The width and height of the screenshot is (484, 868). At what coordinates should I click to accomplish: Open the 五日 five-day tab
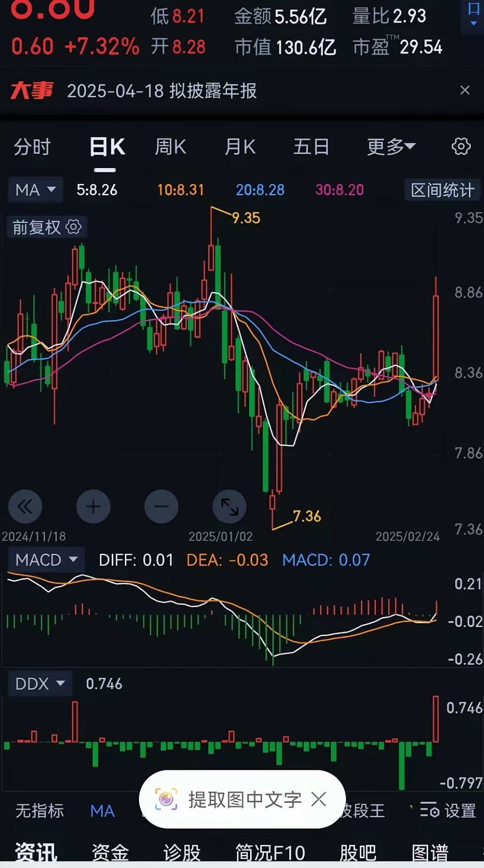pyautogui.click(x=311, y=147)
